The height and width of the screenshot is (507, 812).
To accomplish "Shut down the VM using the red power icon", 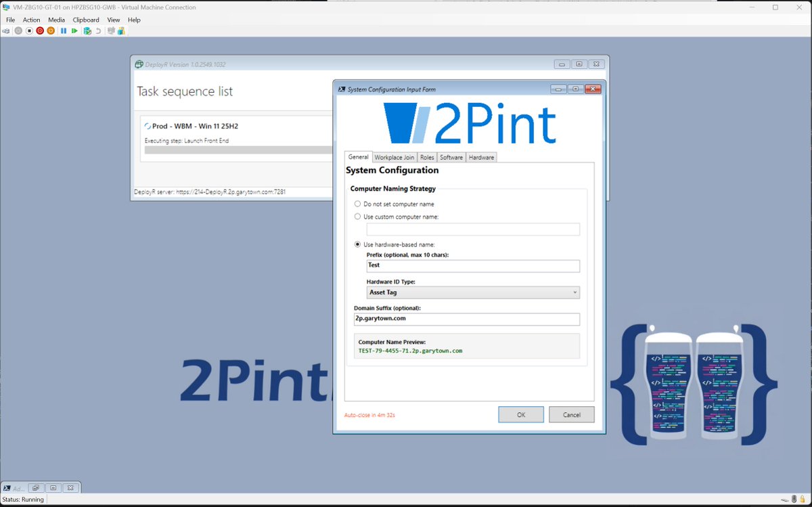I will (x=40, y=31).
